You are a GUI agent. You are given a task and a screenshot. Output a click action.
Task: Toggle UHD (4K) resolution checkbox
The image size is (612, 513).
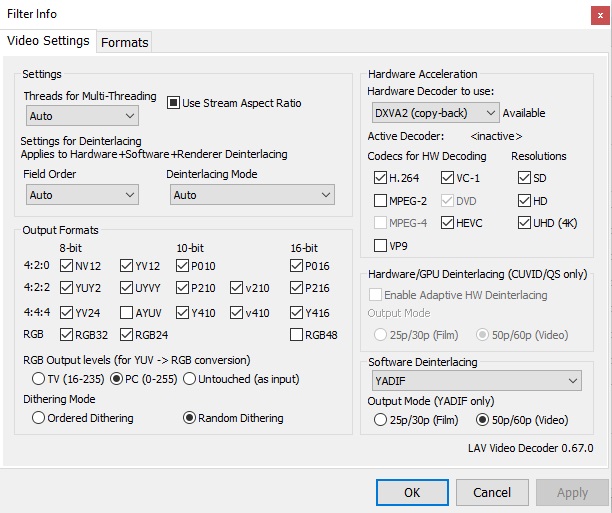(x=525, y=223)
